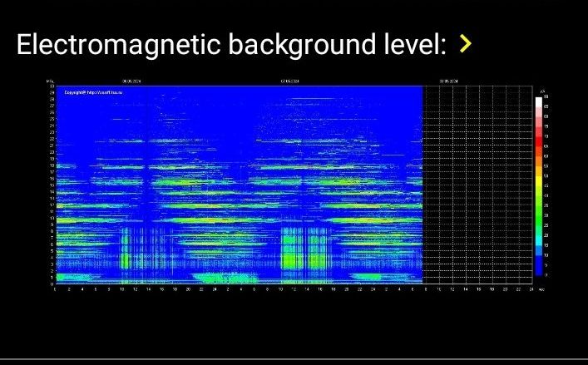Click the boundary where spectrogram data ends

[423, 183]
